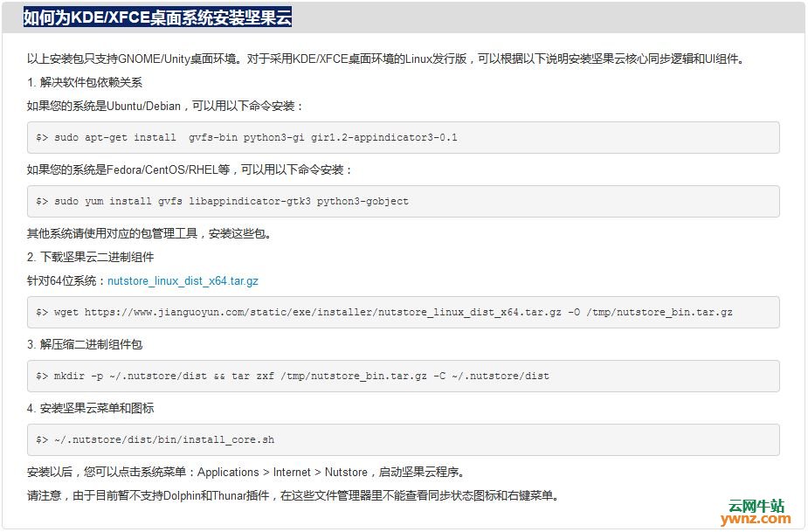The height and width of the screenshot is (532, 808).
Task: Click the line 如果您的系统是Ubuntu/Debian
Action: [165, 107]
